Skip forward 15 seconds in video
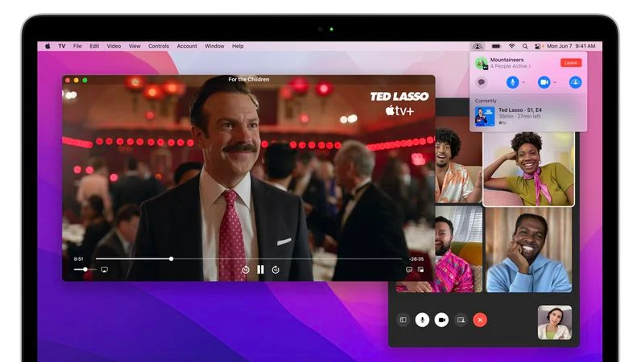The width and height of the screenshot is (644, 362). click(276, 270)
